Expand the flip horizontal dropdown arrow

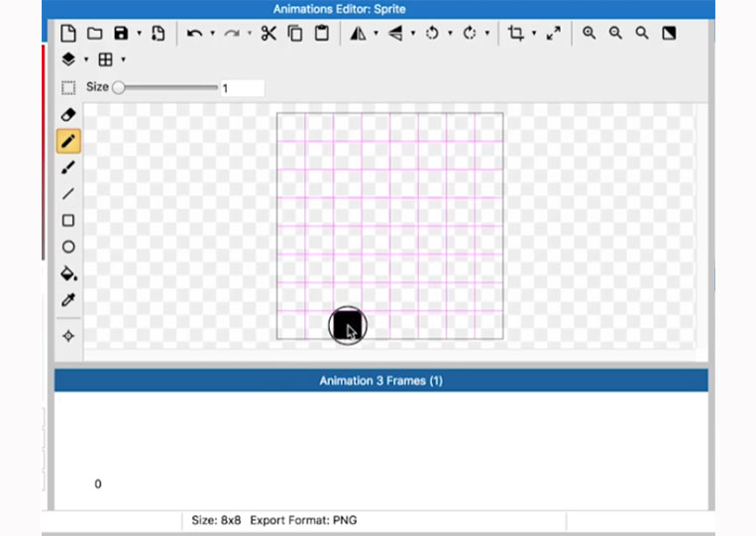click(x=377, y=34)
